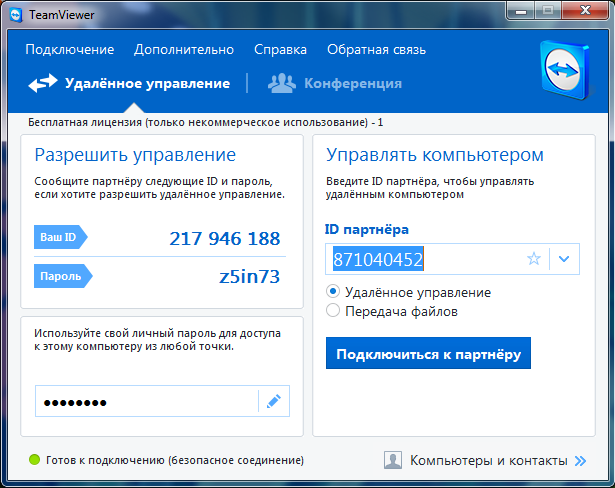Open the Дополнительно menu
The height and width of the screenshot is (488, 615).
(184, 50)
